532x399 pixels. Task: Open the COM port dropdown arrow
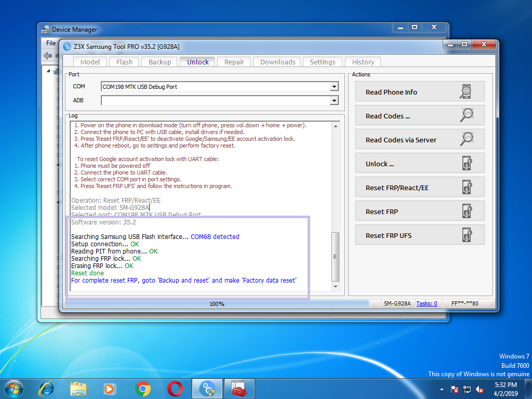(x=334, y=87)
